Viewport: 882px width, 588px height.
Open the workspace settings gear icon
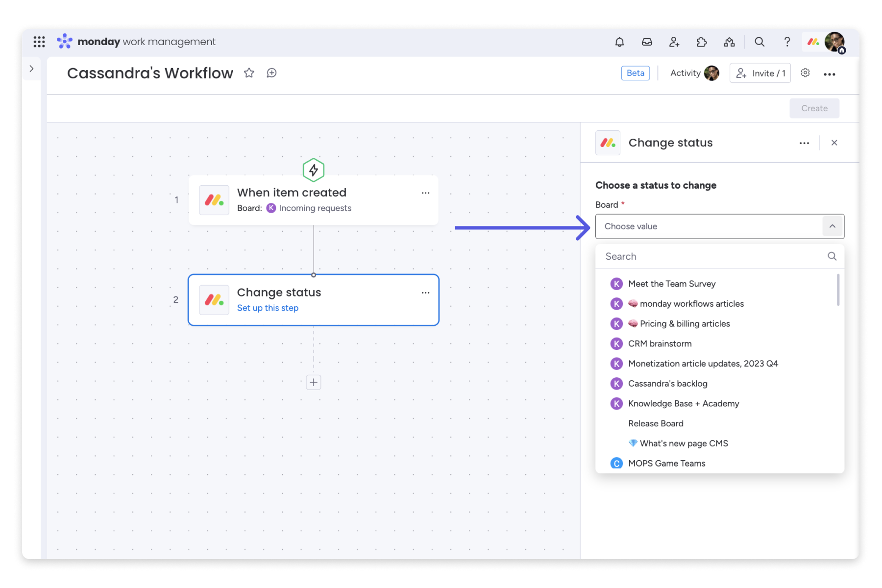click(805, 73)
